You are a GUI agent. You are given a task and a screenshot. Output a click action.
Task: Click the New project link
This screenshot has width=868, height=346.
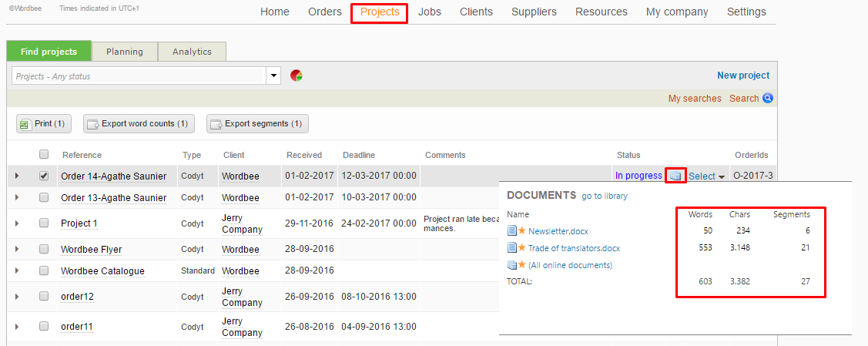[742, 76]
